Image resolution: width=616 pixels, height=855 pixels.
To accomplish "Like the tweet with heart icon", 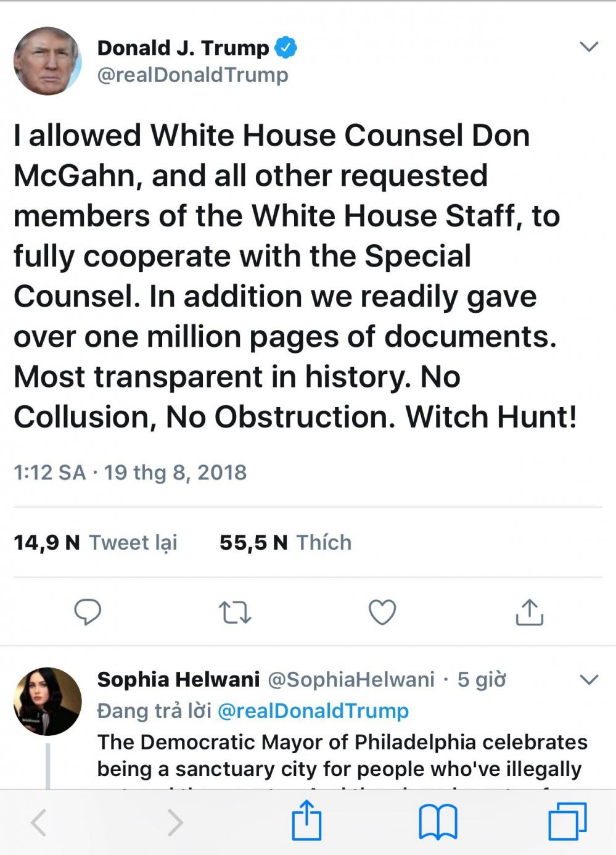I will tap(382, 612).
